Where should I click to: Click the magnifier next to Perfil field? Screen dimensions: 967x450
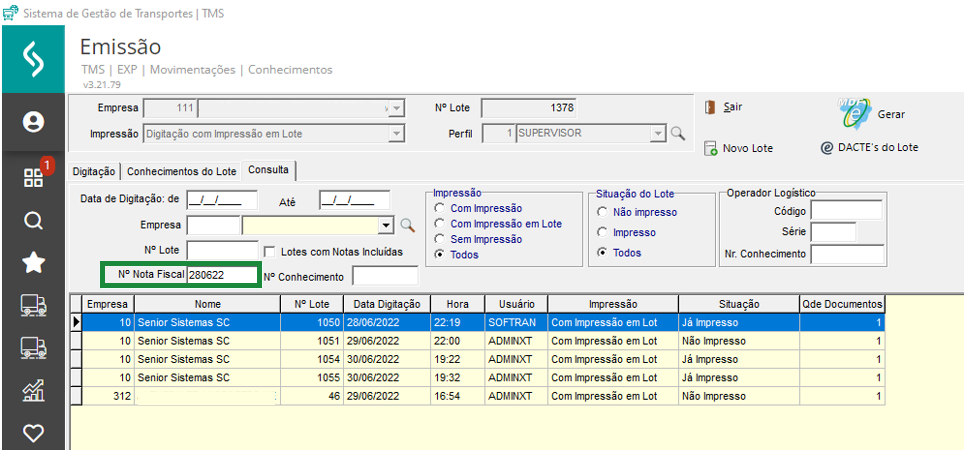click(677, 133)
